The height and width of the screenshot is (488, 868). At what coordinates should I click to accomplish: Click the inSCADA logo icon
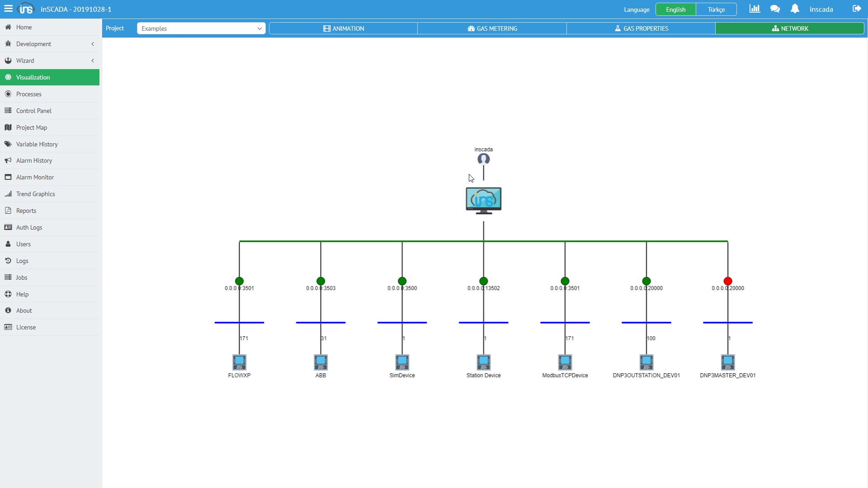pos(26,9)
